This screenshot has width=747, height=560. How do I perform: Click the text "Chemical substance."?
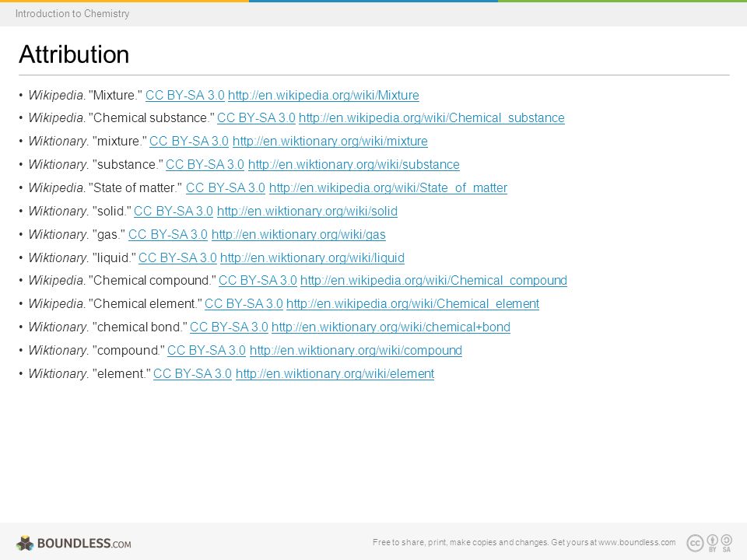pos(152,117)
